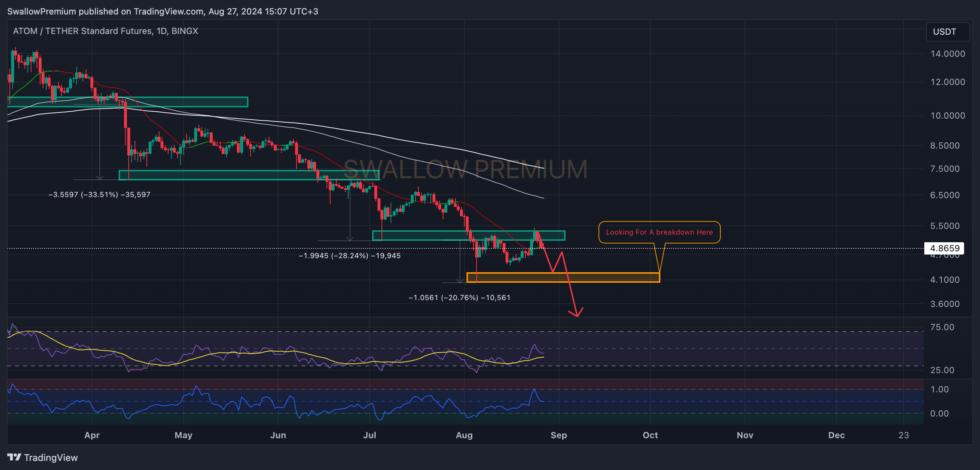Click the Nov label on time axis
The width and height of the screenshot is (980, 470).
click(x=745, y=435)
